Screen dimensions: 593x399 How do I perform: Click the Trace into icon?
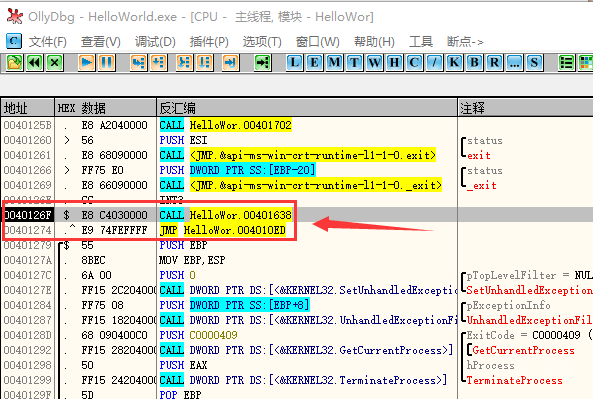pos(185,62)
